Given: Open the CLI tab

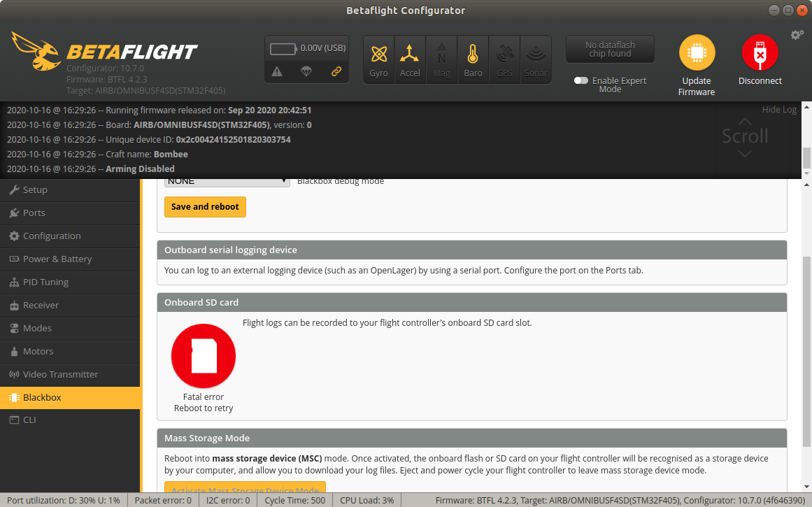Looking at the screenshot, I should point(70,420).
